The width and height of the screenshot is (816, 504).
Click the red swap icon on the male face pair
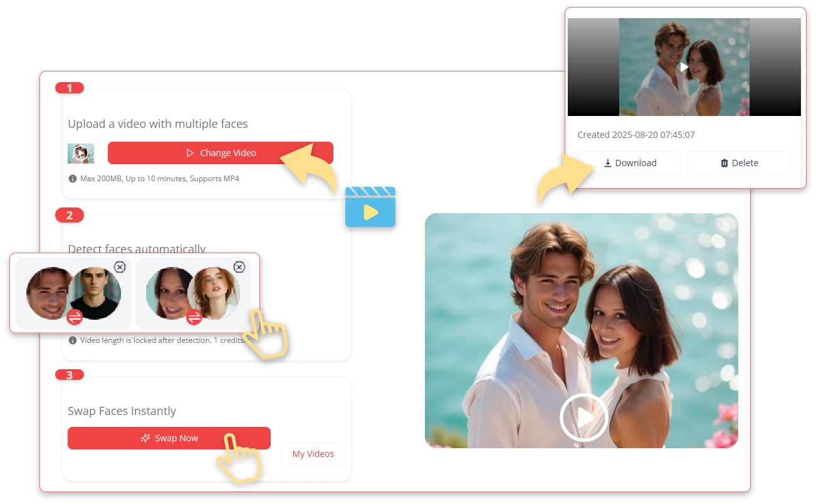(x=75, y=317)
